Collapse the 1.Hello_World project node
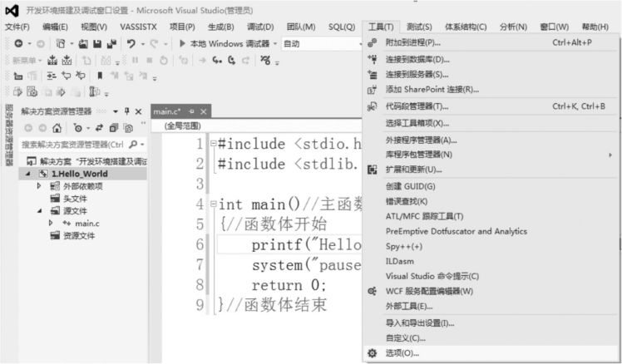 click(28, 174)
